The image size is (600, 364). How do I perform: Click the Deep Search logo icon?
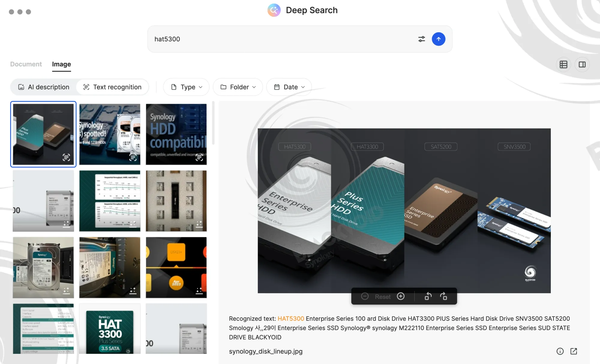click(x=274, y=10)
